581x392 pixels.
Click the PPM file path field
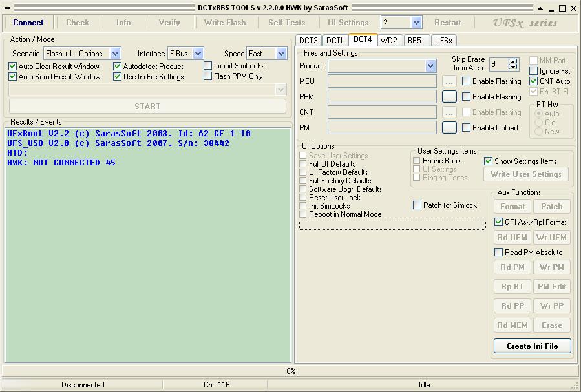(382, 97)
